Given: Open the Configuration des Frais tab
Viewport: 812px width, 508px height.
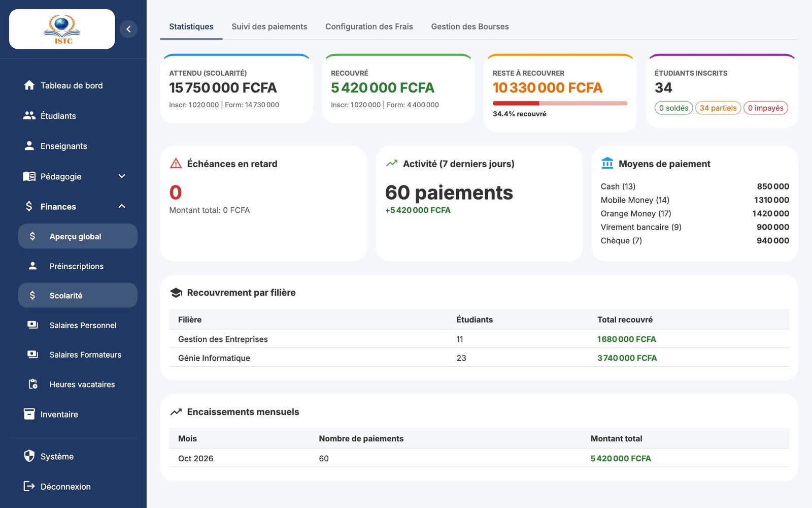Looking at the screenshot, I should pos(369,26).
